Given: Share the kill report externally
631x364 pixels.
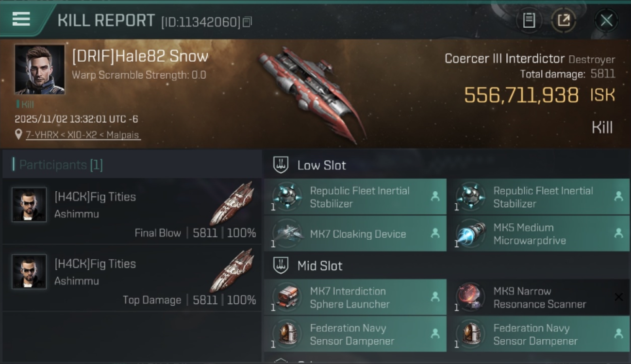Looking at the screenshot, I should pyautogui.click(x=564, y=20).
